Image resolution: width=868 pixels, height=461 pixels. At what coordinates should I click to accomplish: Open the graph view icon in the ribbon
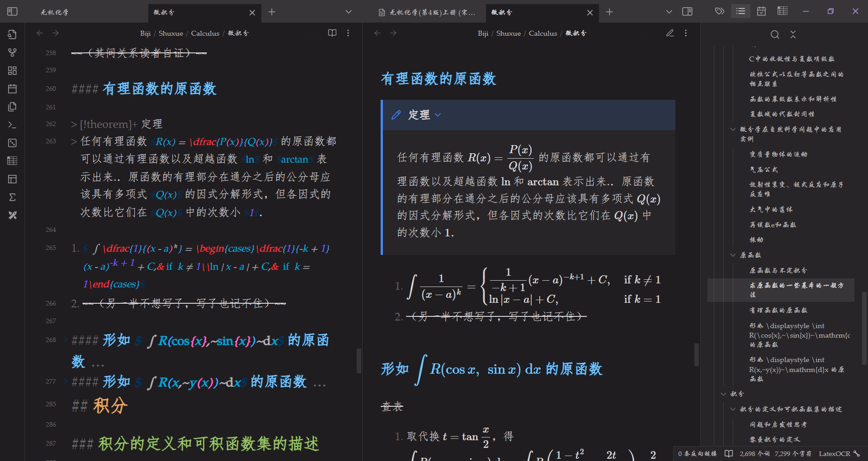(12, 52)
